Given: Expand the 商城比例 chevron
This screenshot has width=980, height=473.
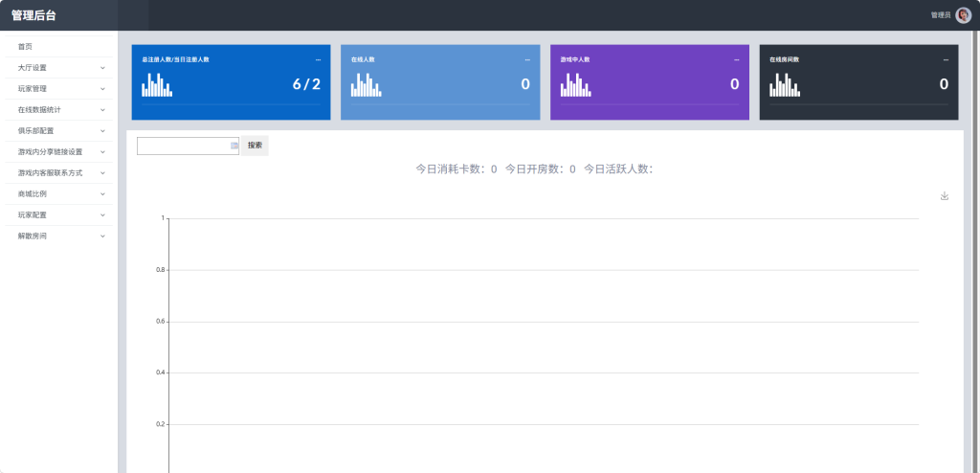Looking at the screenshot, I should tap(103, 194).
